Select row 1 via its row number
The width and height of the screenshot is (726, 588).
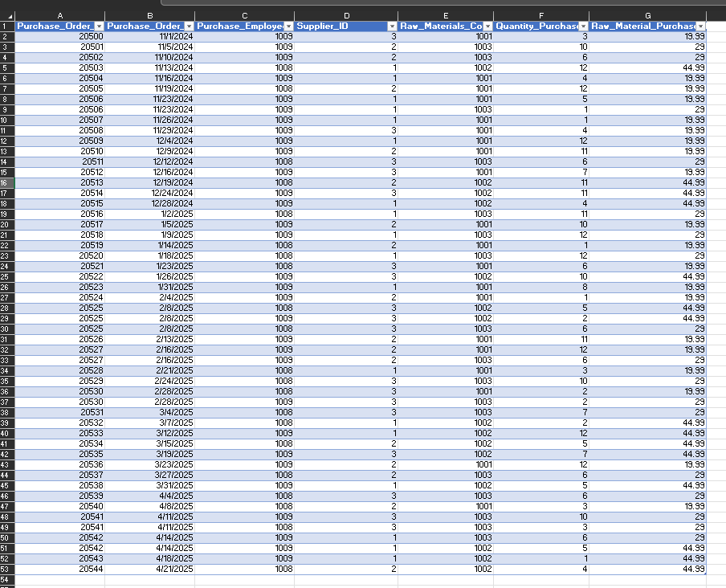pyautogui.click(x=7, y=27)
